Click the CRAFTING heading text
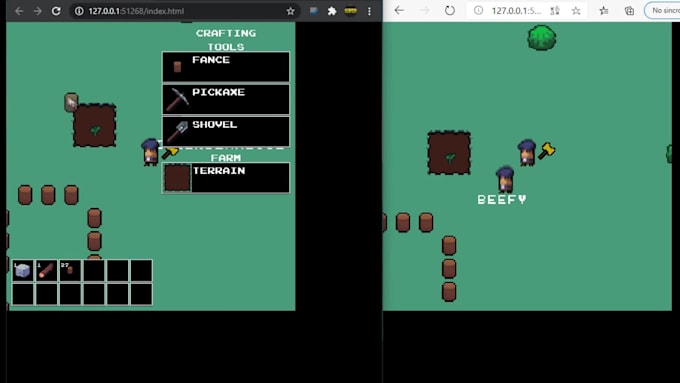 226,33
